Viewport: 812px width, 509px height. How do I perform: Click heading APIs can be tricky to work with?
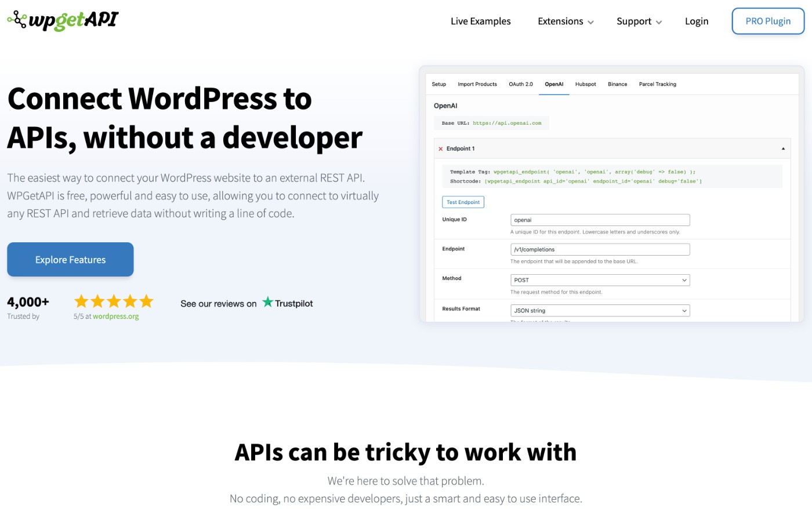click(x=405, y=452)
